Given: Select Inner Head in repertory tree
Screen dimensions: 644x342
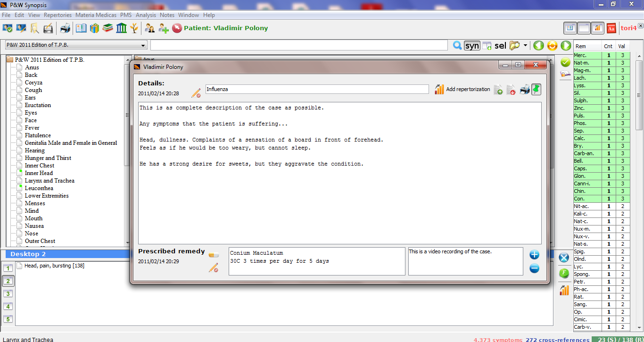Looking at the screenshot, I should [x=39, y=173].
